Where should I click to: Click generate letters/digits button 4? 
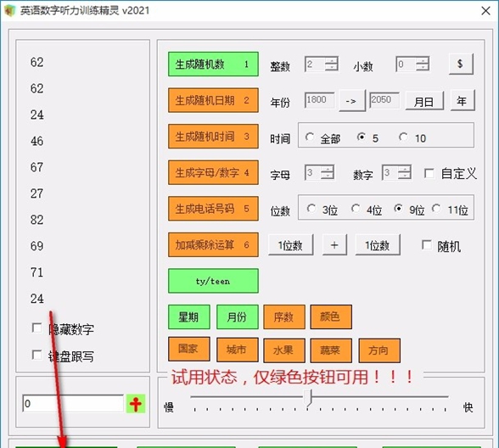[x=213, y=172]
